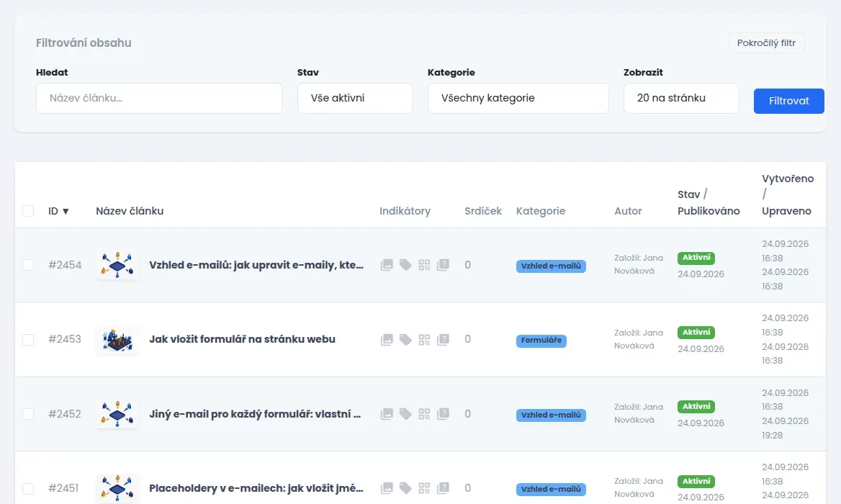Click QR code icon for article #2453
Viewport: 841px width, 504px height.
click(x=424, y=339)
